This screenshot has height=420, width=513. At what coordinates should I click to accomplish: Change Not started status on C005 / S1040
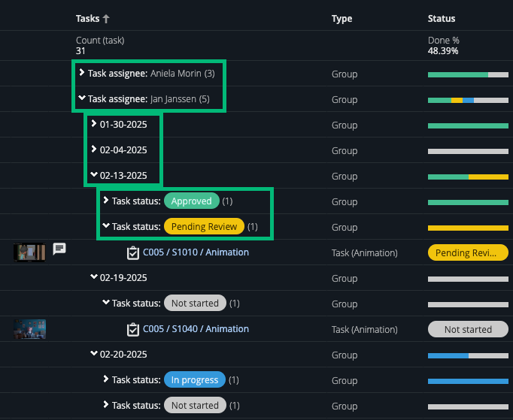tap(468, 329)
